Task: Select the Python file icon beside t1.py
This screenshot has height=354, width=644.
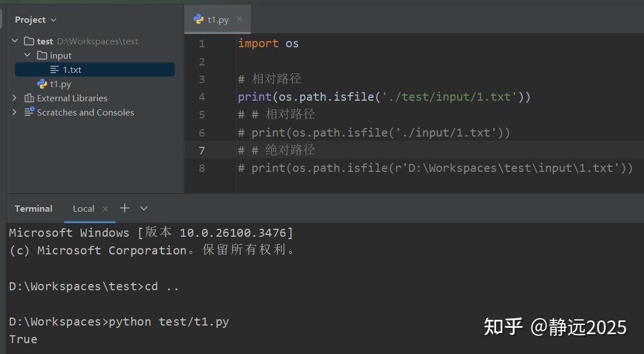Action: [42, 84]
